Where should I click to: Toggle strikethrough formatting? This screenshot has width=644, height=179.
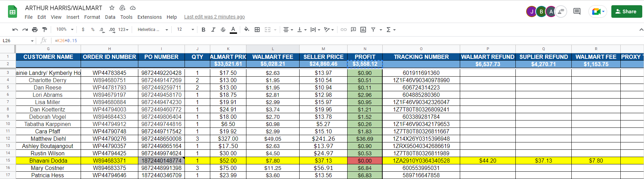[223, 30]
